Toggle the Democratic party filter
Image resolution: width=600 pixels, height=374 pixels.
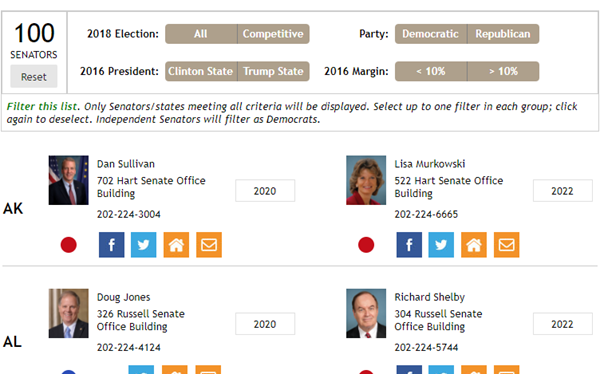pyautogui.click(x=431, y=34)
